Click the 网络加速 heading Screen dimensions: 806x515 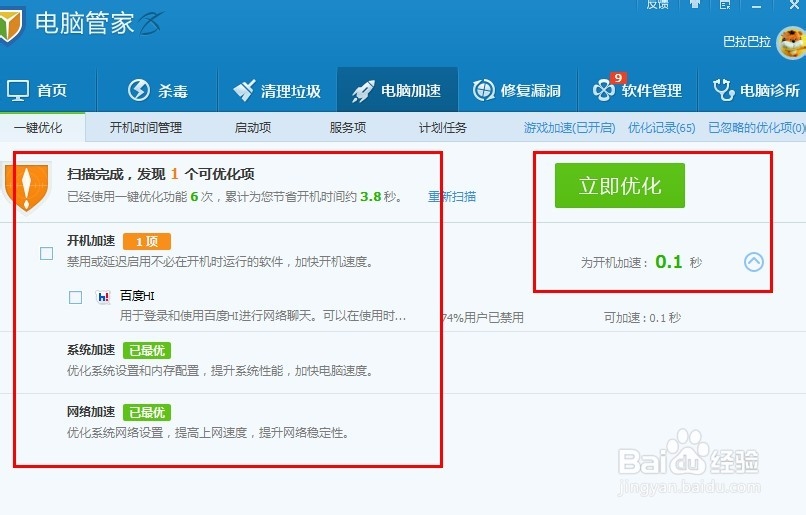point(91,412)
